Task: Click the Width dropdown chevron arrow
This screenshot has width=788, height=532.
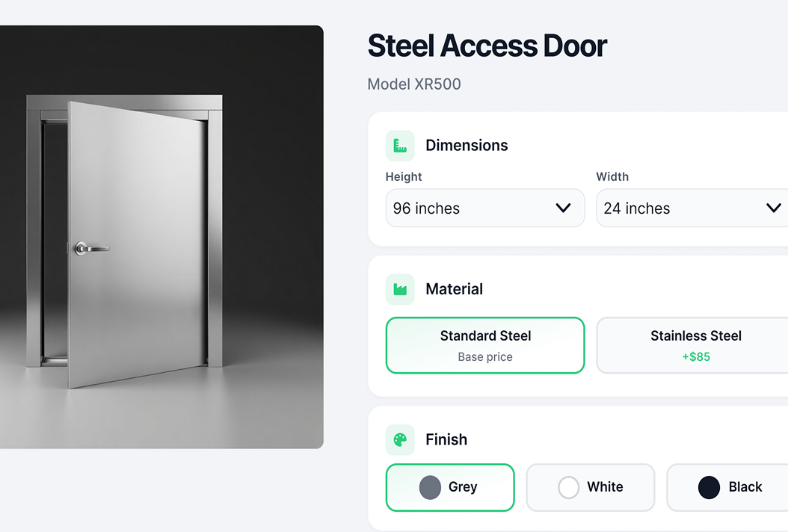Action: (774, 208)
